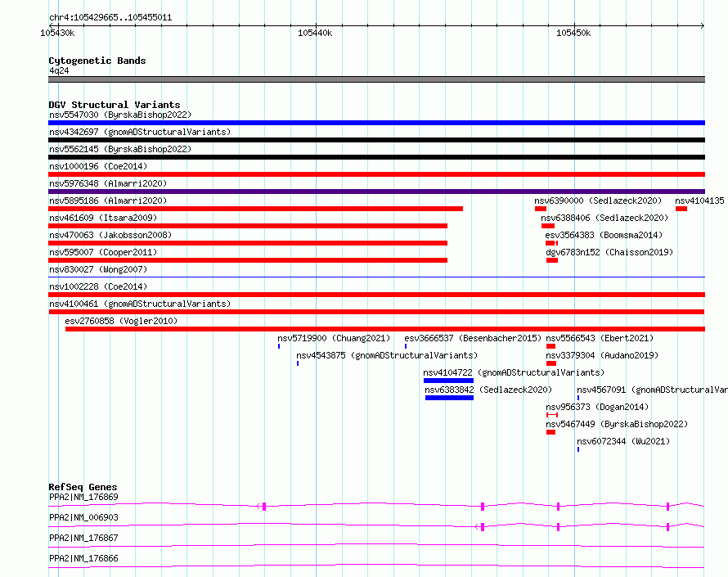
Task: Open nsv6072344 (Wu2021) label
Action: (x=623, y=441)
